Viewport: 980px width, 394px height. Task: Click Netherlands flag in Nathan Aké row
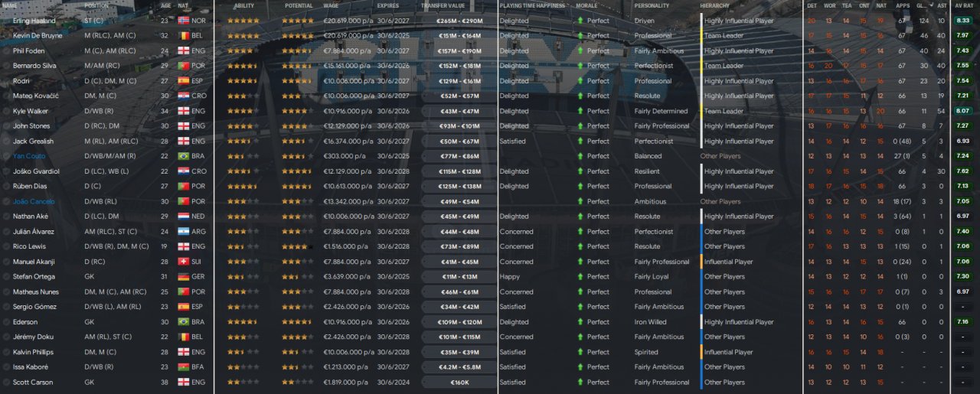pos(183,217)
